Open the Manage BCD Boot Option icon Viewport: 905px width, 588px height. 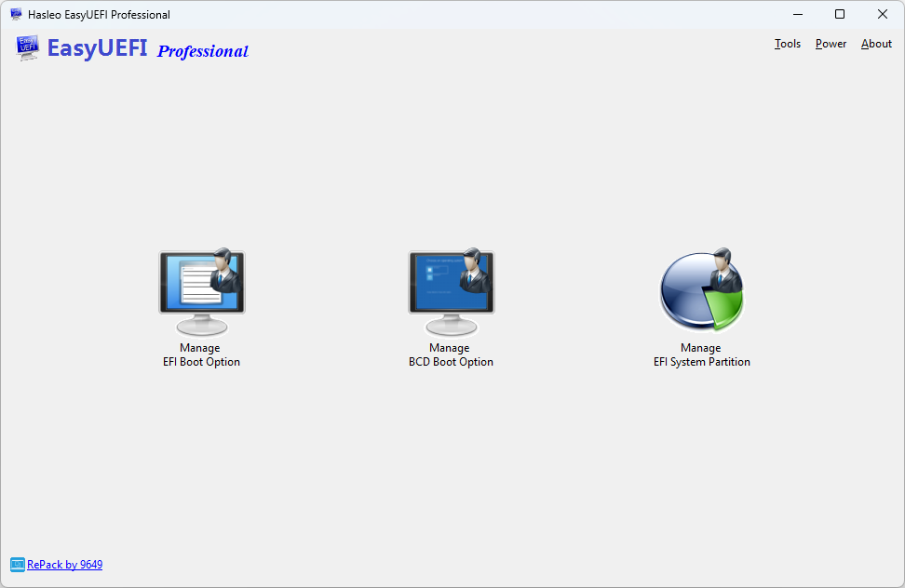(x=452, y=292)
